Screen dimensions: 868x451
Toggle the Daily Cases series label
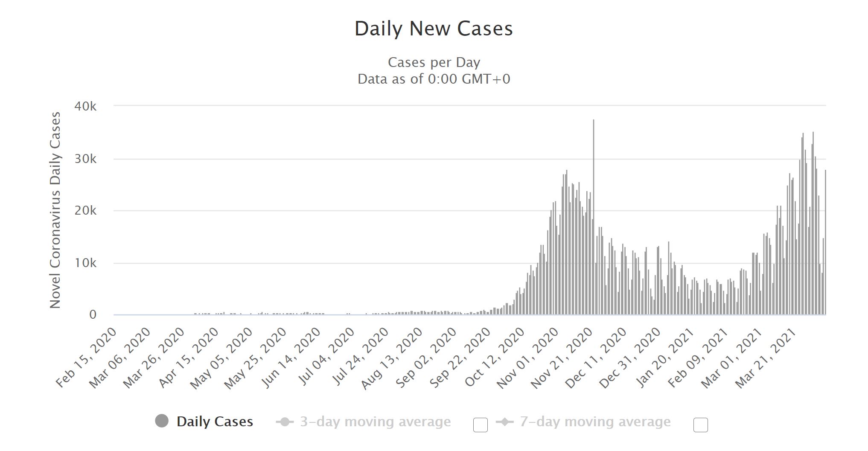(x=215, y=422)
